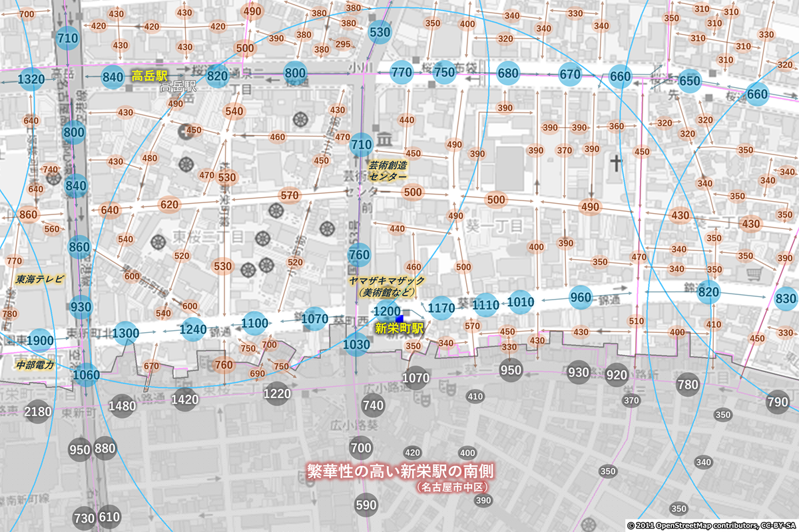Select the blue 1170 value marker
Viewport: 799px width, 532px height.
(x=441, y=308)
